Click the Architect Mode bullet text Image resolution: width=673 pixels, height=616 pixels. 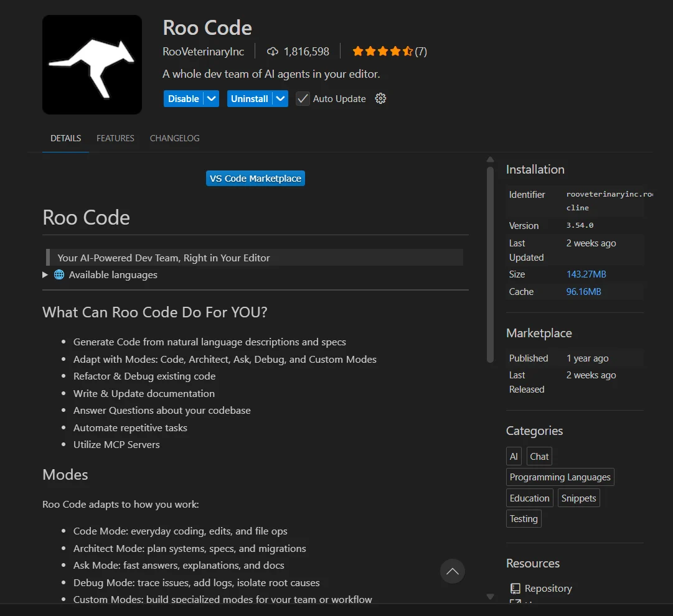click(189, 548)
